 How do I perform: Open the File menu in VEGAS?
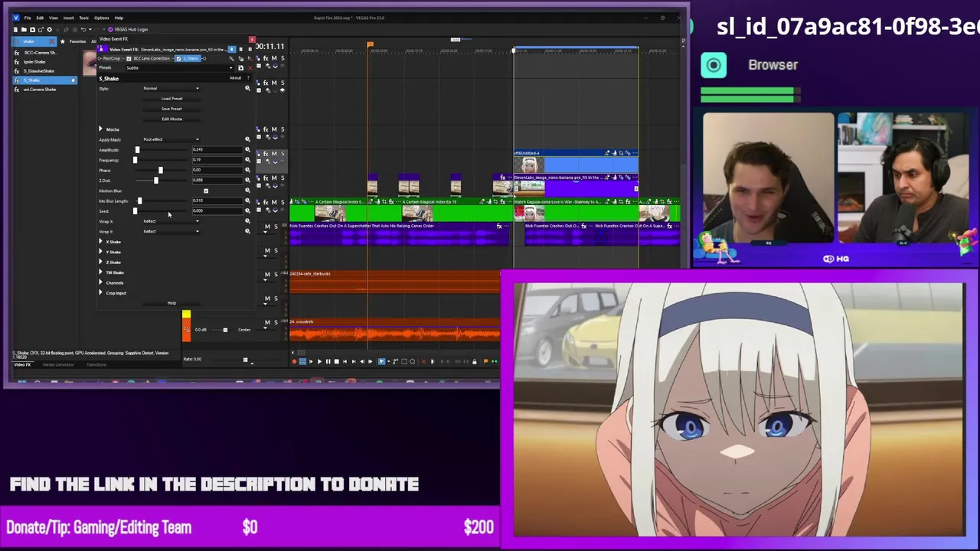pos(28,18)
